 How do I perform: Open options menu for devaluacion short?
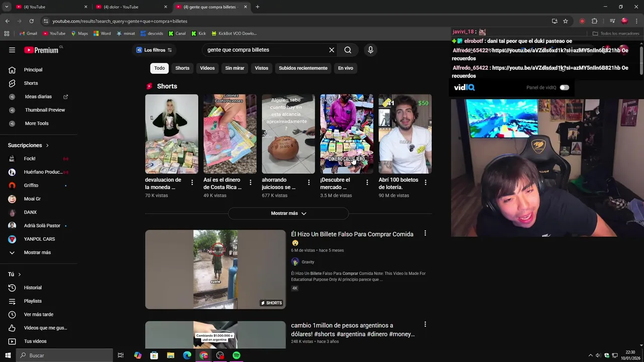pyautogui.click(x=192, y=183)
